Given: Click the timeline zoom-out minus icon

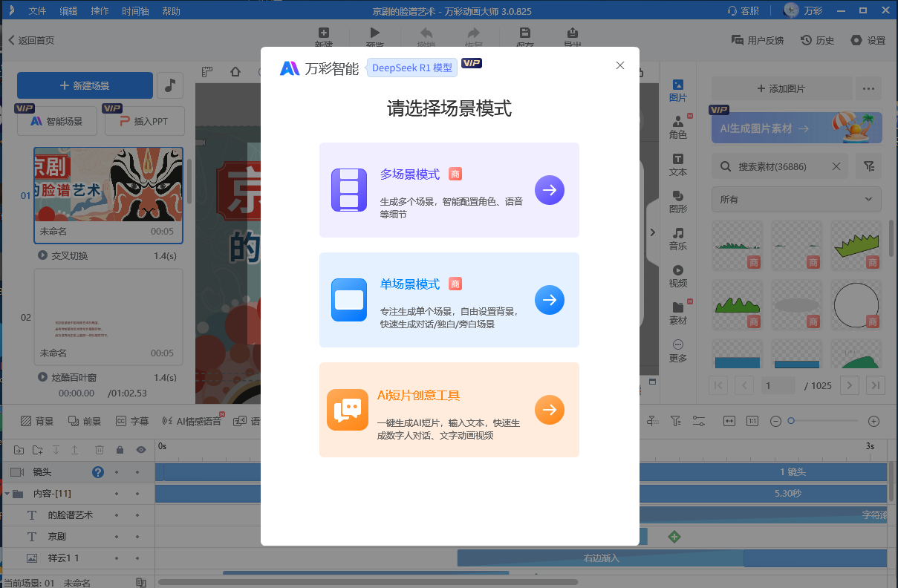Looking at the screenshot, I should (x=775, y=421).
